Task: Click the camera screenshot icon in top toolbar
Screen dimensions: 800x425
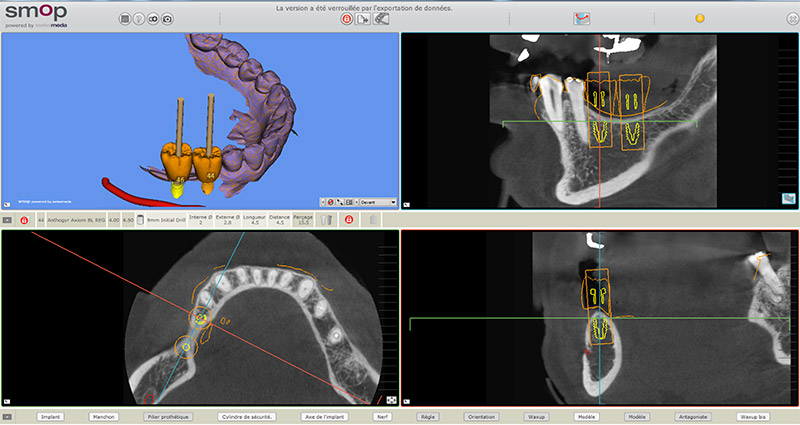Action: [x=167, y=19]
